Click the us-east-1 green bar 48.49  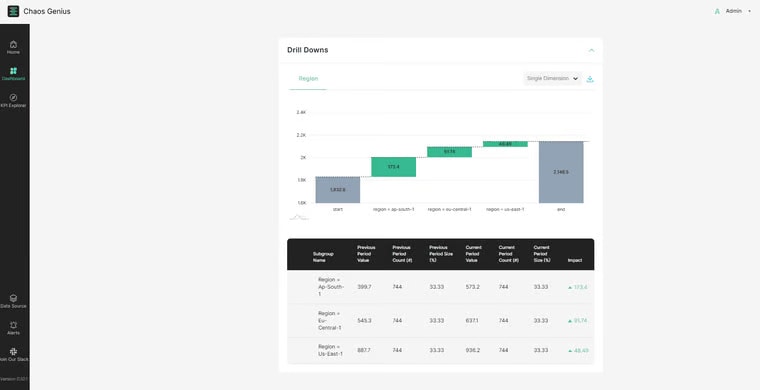[505, 144]
